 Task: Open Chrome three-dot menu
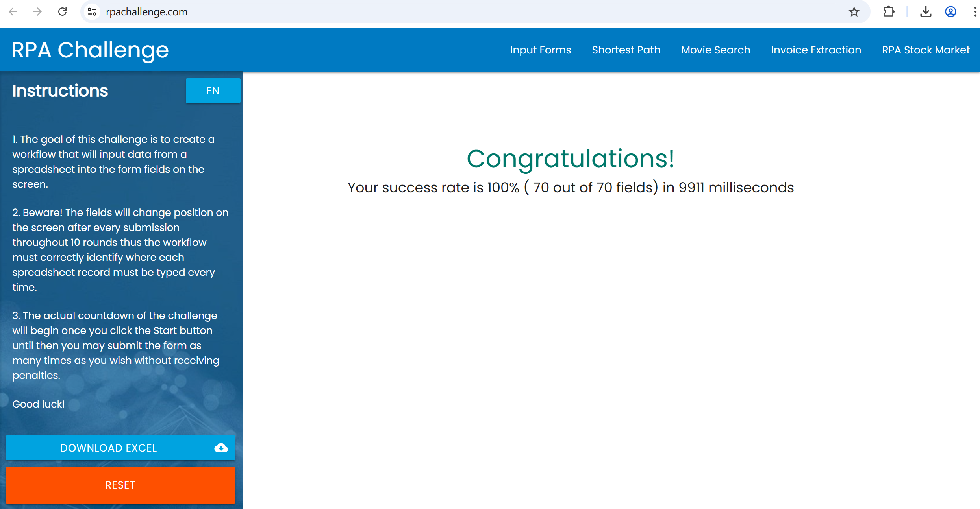[974, 12]
